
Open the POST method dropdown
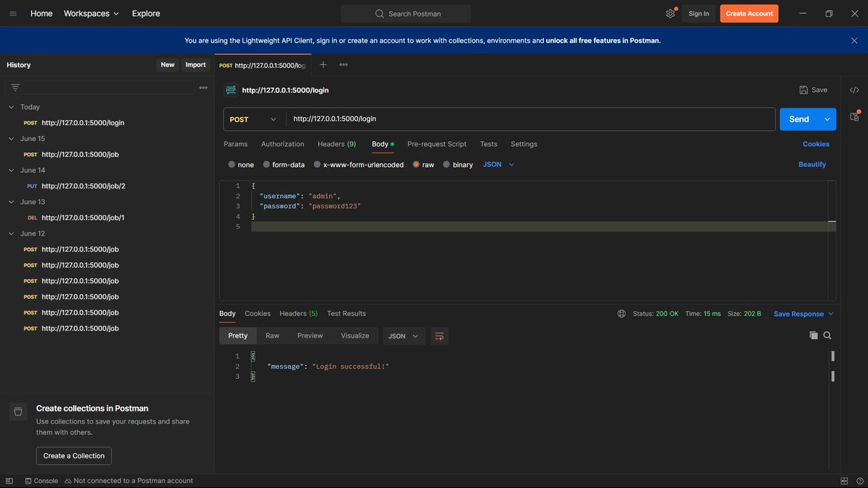pyautogui.click(x=253, y=119)
